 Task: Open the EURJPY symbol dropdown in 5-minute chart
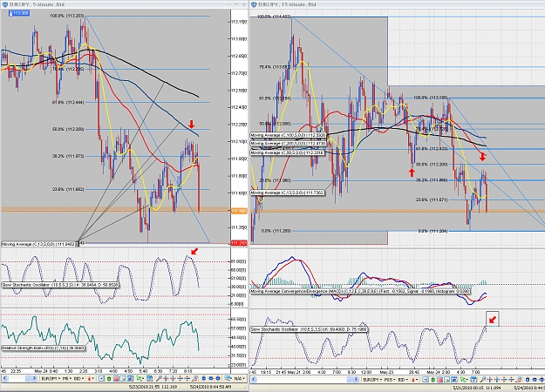51,378
